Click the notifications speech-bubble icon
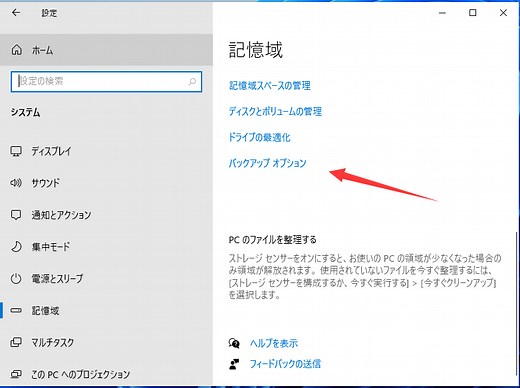Viewport: 520px width, 388px height. [16, 215]
